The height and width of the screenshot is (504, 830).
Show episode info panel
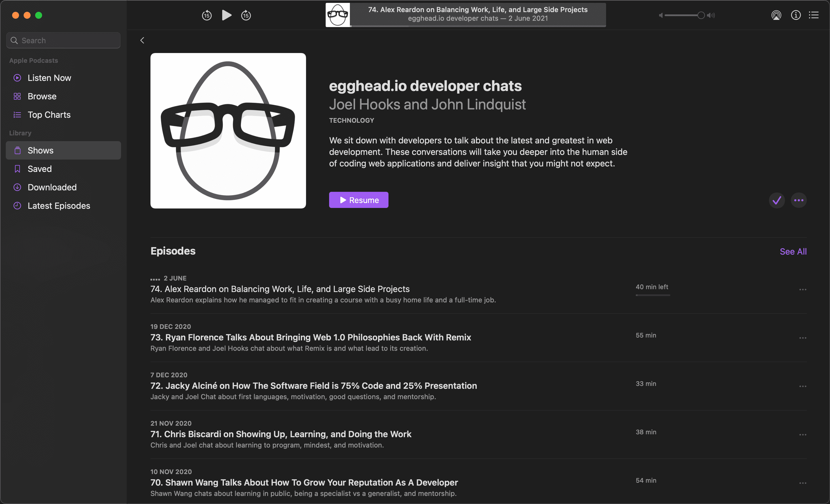point(796,15)
